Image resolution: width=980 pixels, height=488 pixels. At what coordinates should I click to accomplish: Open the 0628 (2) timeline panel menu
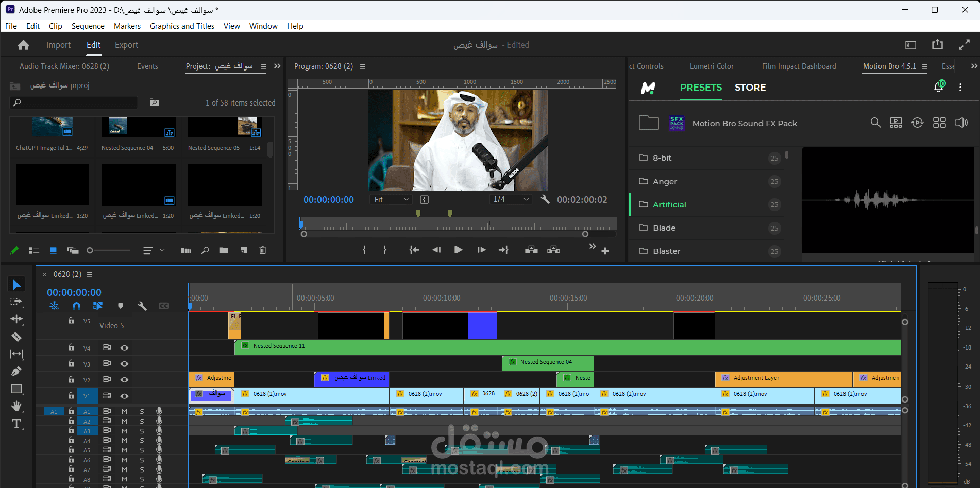point(90,274)
